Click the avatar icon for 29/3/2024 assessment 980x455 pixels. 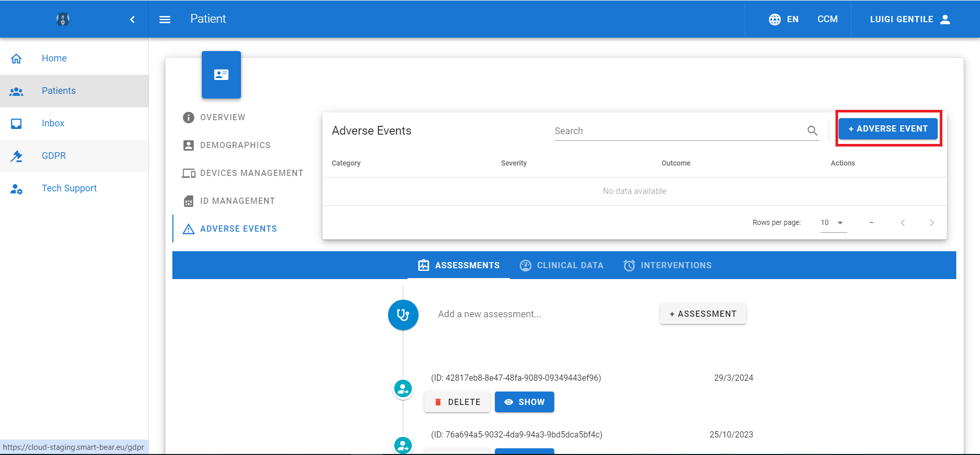(403, 388)
